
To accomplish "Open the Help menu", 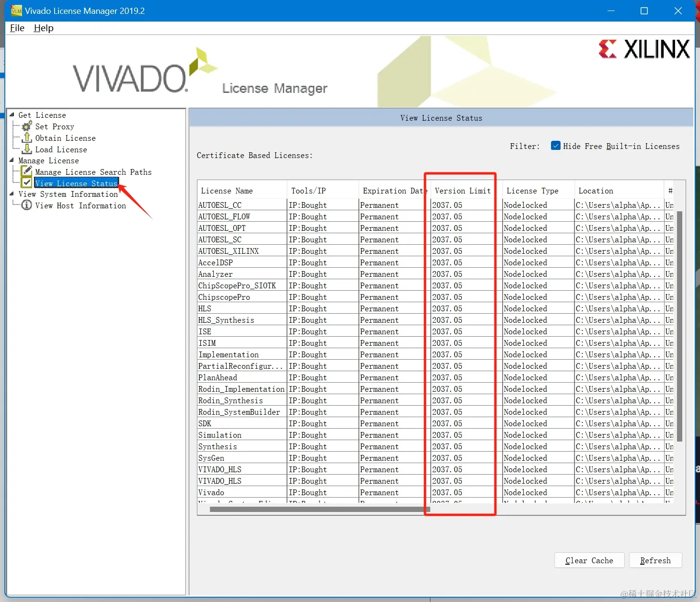I will pos(44,28).
